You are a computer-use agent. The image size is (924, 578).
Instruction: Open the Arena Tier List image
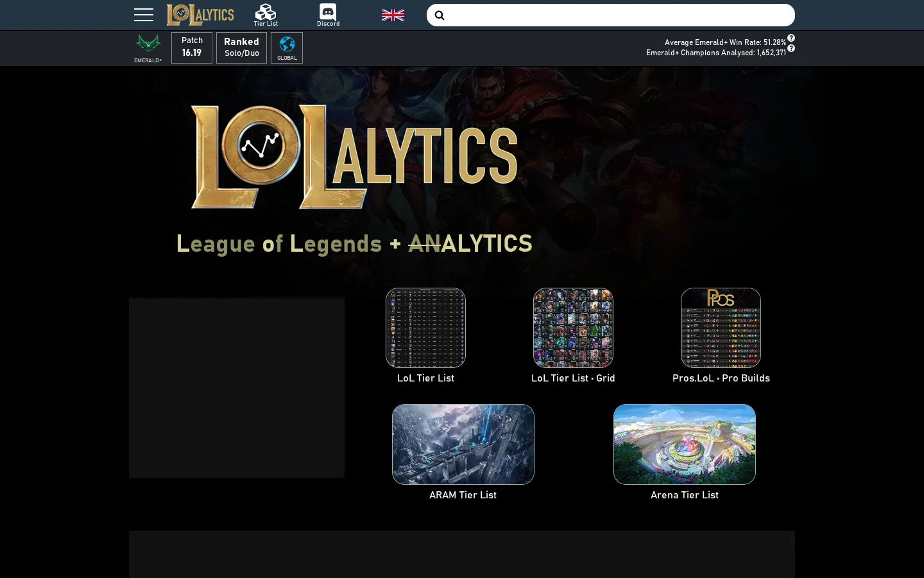[685, 444]
